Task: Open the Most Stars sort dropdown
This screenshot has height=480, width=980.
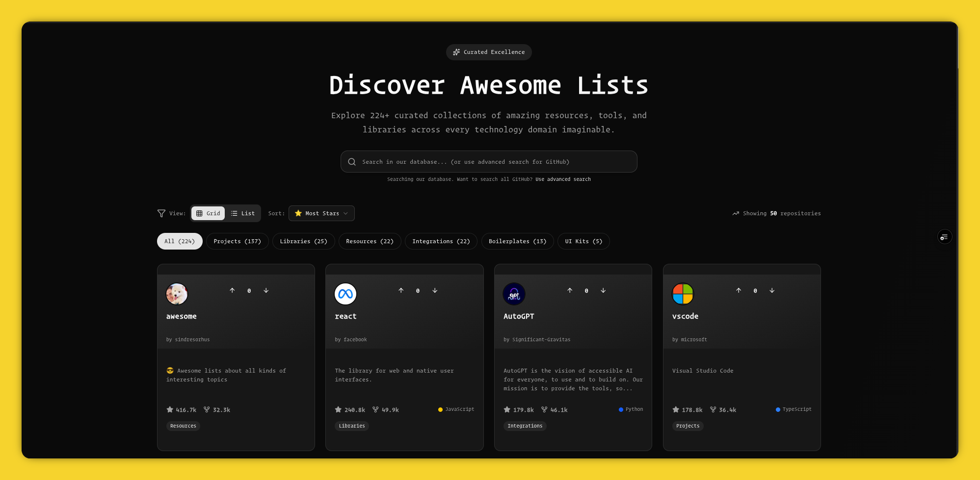Action: [x=321, y=213]
